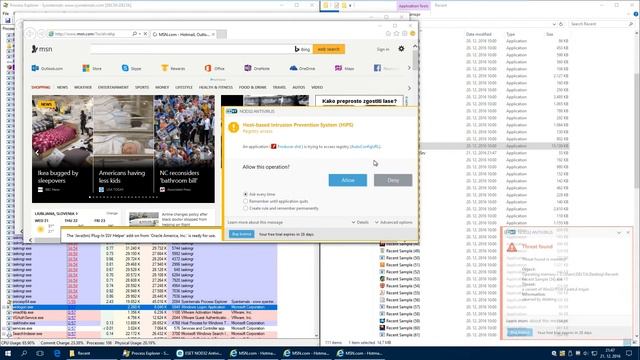Open the SPORTS category on MSN
Viewport: 640px width, 360px height.
pos(142,87)
